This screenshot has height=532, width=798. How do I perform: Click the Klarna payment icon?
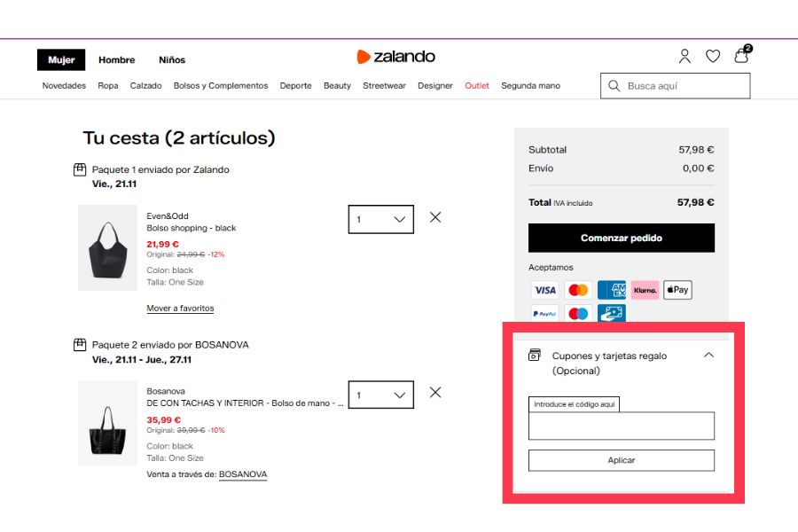[645, 290]
